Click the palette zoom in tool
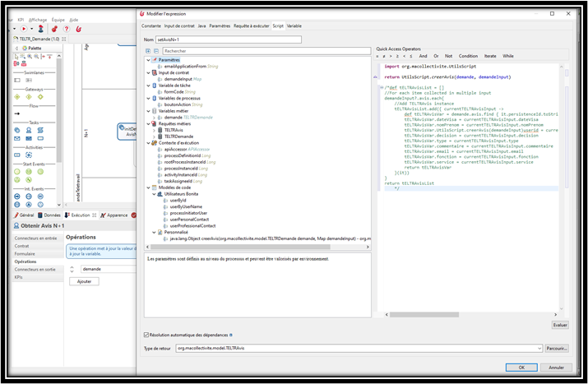This screenshot has width=588, height=384. pyautogui.click(x=30, y=56)
